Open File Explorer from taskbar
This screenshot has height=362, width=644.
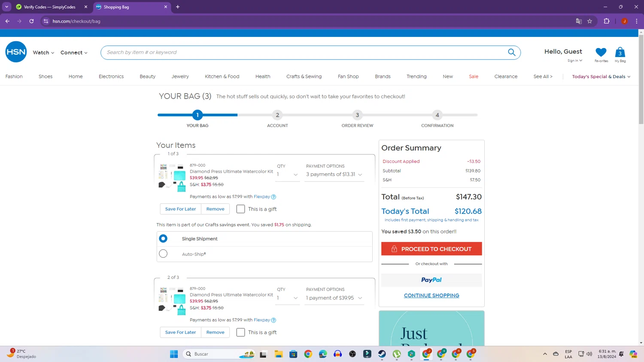pos(279,354)
